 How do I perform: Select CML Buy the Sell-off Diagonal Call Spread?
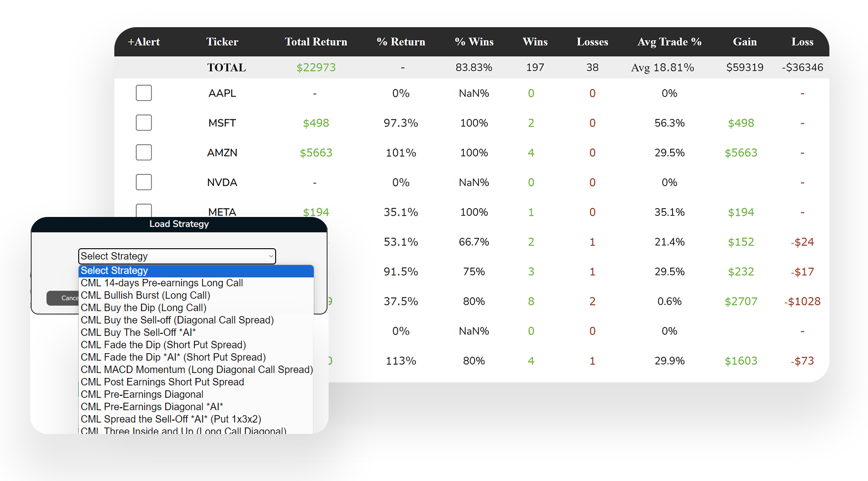[196, 321]
